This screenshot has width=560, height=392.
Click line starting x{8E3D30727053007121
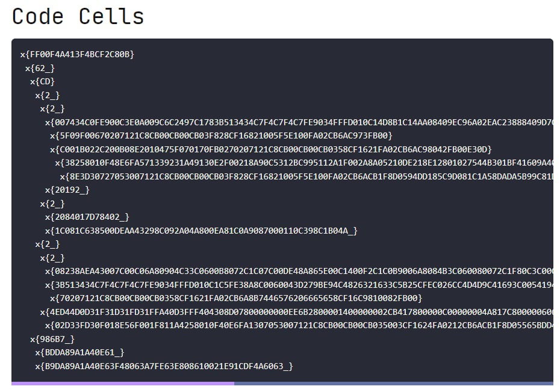pyautogui.click(x=306, y=176)
